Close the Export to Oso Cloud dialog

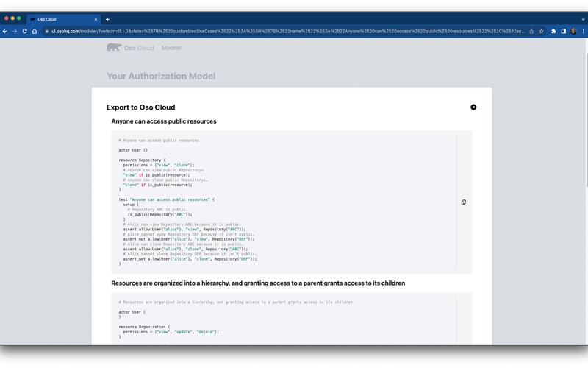(473, 107)
